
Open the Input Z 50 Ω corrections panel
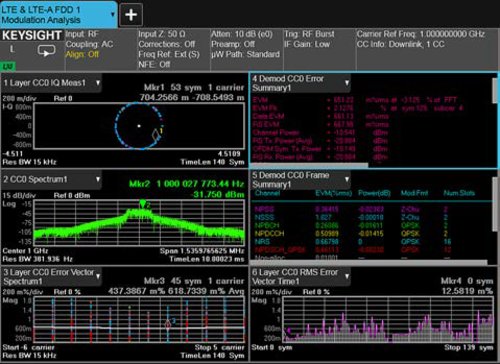tap(173, 49)
